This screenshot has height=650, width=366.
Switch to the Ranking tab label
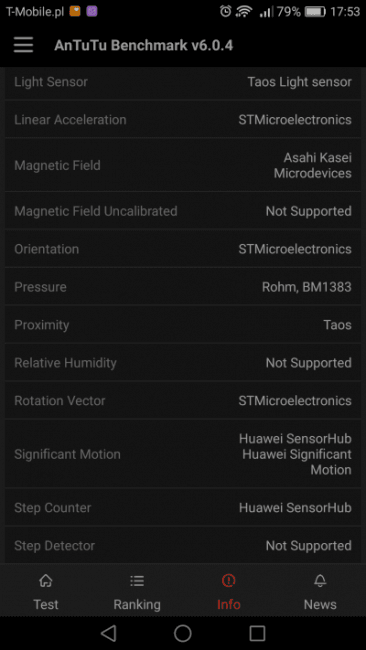click(x=137, y=604)
